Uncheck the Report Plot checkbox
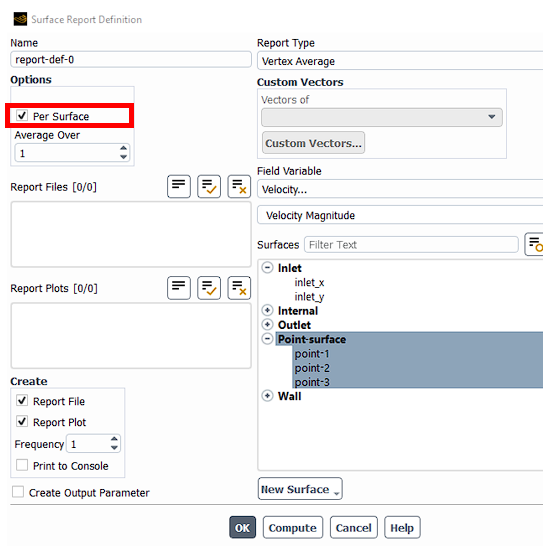This screenshot has height=551, width=547. [x=22, y=421]
